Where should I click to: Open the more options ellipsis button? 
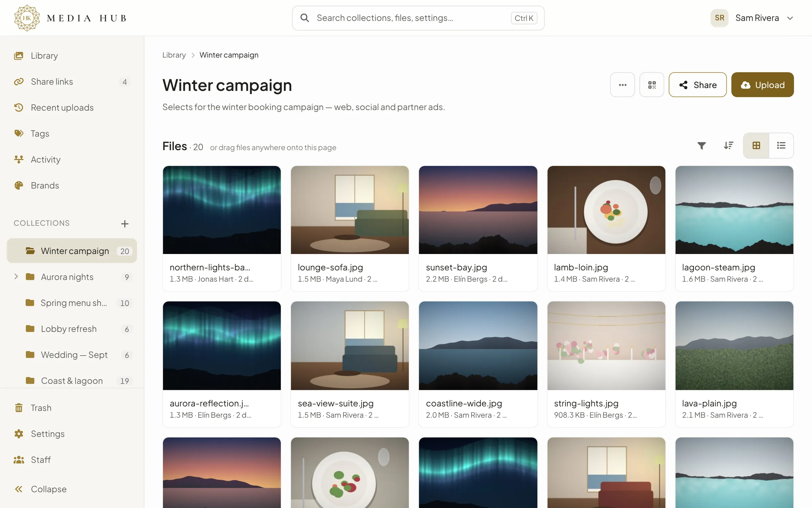click(623, 85)
